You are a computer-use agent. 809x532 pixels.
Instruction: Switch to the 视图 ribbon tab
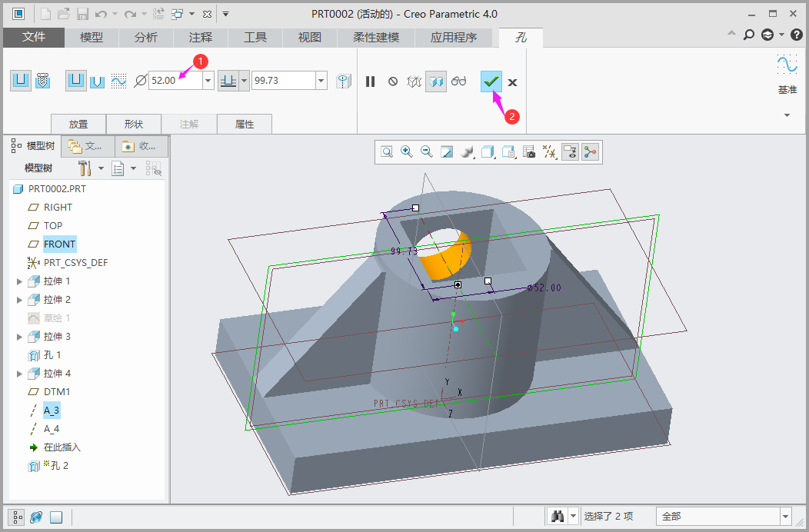309,38
